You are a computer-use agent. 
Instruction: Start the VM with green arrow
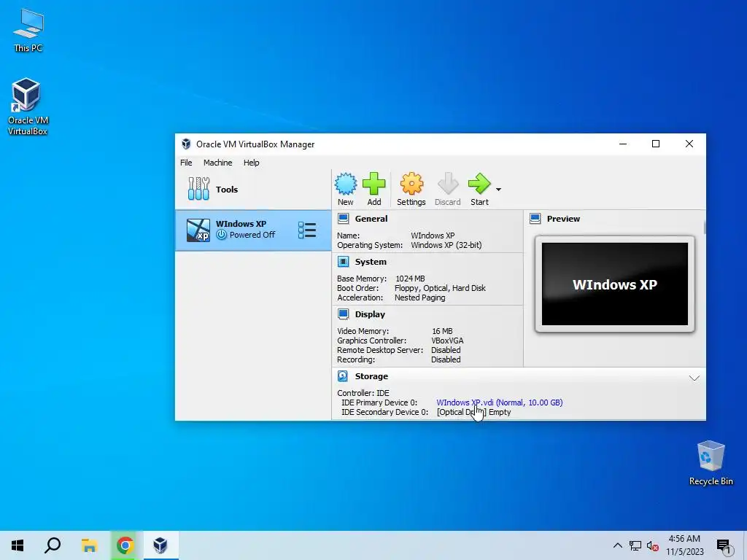tap(479, 184)
